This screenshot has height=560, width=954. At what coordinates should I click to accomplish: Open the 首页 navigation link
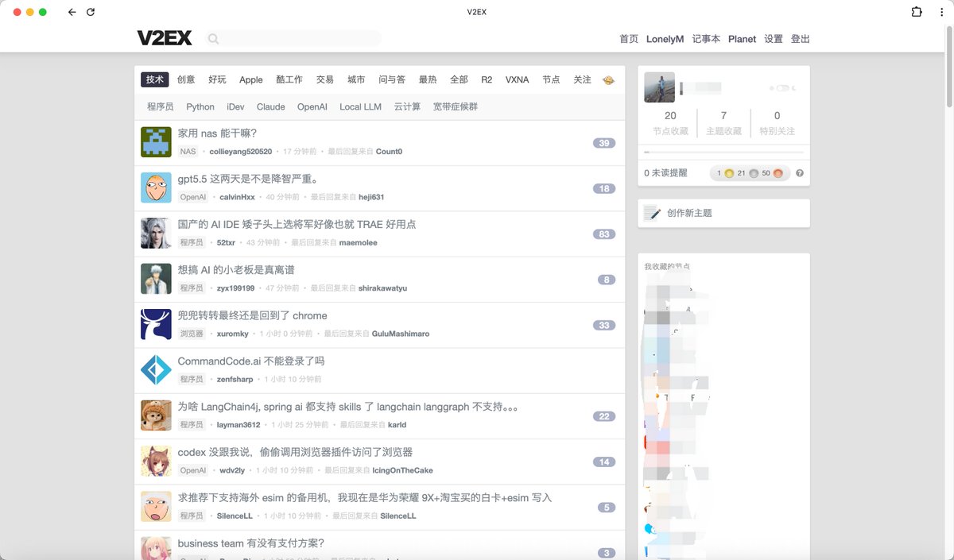(x=629, y=39)
